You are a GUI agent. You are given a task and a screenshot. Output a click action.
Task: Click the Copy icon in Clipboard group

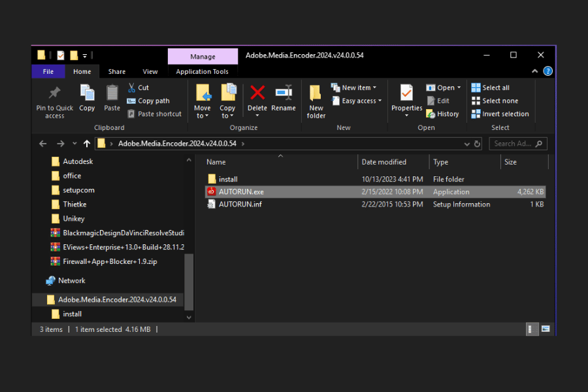tap(87, 93)
